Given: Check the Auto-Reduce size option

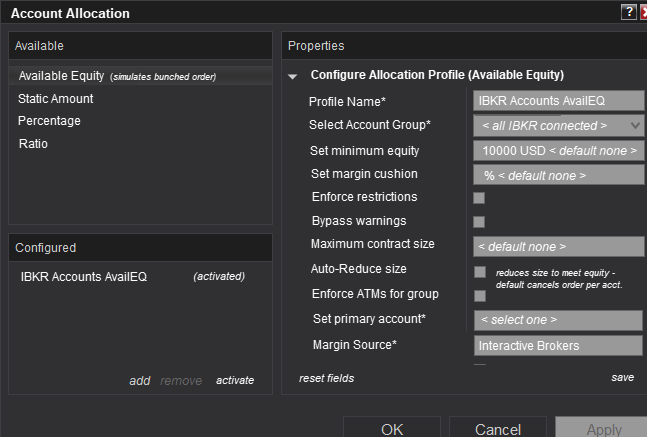Looking at the screenshot, I should pyautogui.click(x=480, y=271).
